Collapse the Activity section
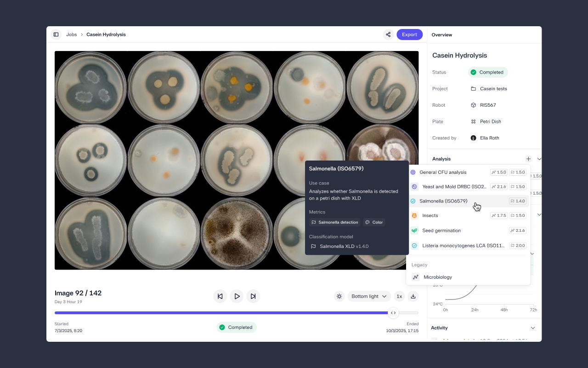 [533, 328]
